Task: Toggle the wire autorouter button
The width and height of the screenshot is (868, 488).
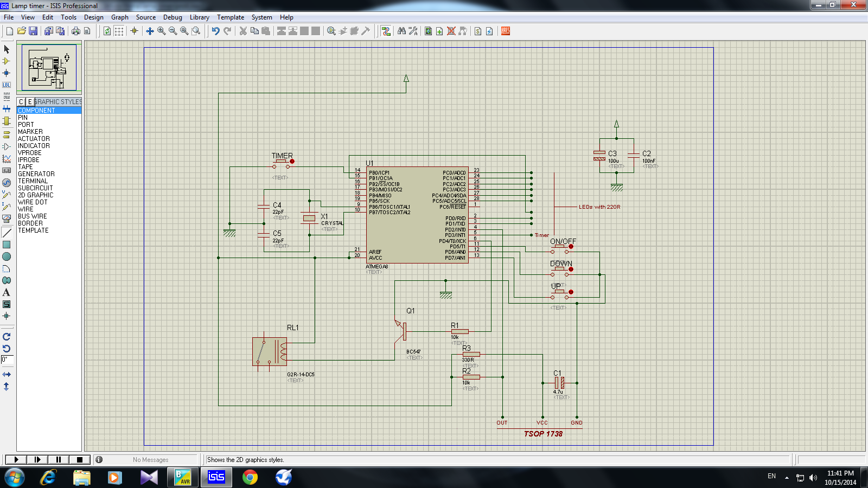Action: pos(386,31)
